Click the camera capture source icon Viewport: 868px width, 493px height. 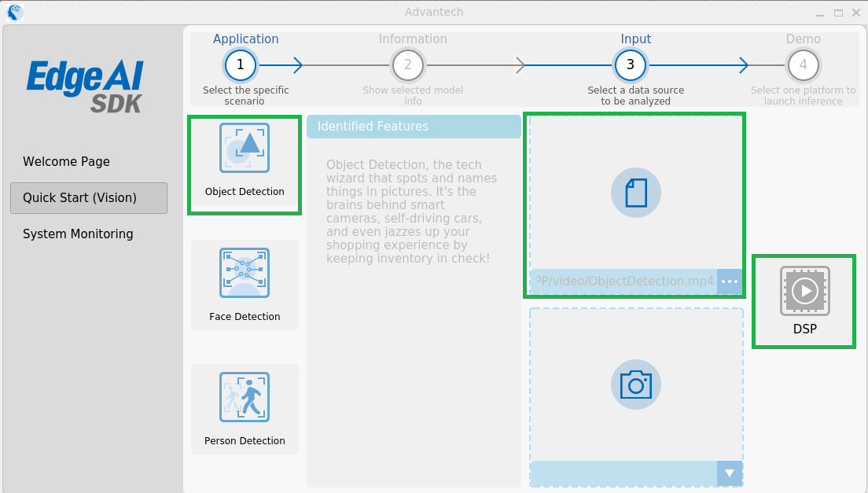click(635, 384)
